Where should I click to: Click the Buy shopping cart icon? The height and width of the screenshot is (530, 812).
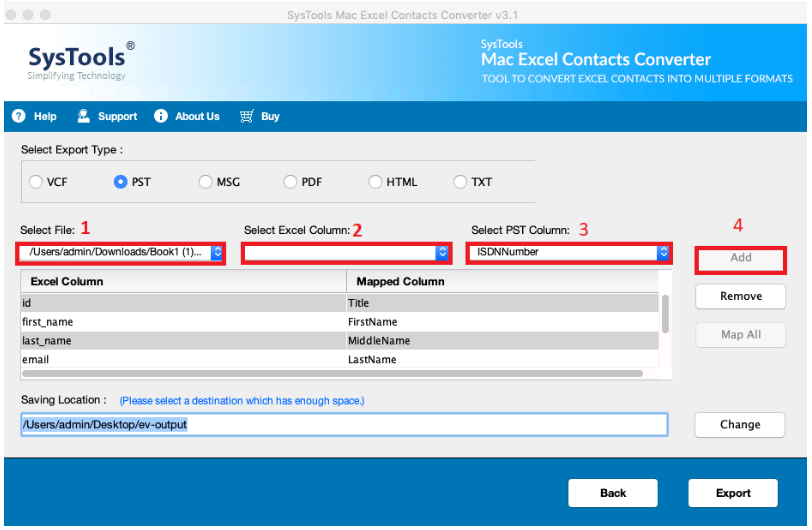(246, 116)
